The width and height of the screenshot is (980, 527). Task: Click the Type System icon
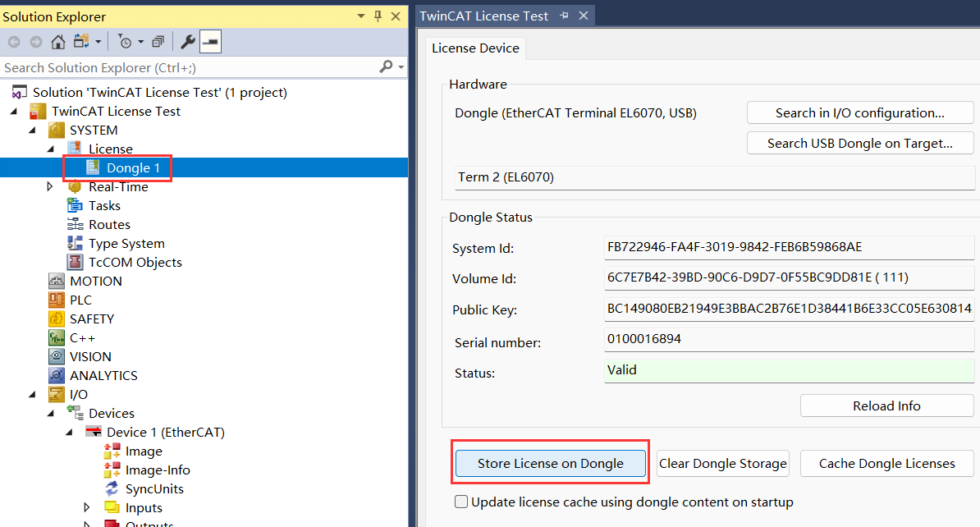(75, 242)
